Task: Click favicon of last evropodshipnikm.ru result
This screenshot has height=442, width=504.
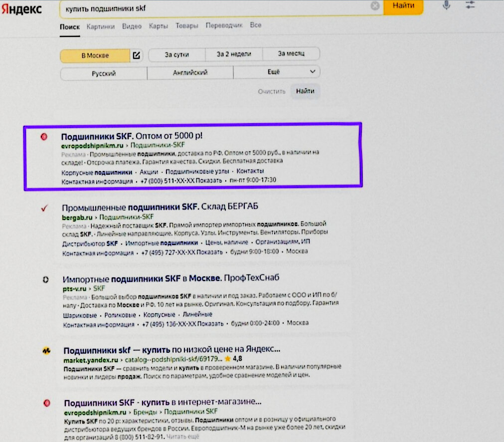Action: click(47, 403)
